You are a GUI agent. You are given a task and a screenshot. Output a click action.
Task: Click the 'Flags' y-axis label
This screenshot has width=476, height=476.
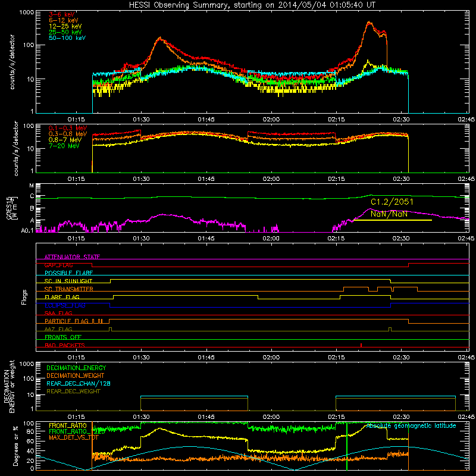pos(24,297)
